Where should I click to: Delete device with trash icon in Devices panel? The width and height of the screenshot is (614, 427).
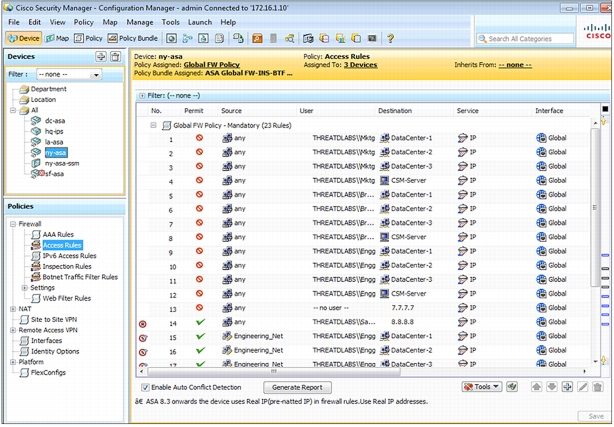pyautogui.click(x=115, y=56)
